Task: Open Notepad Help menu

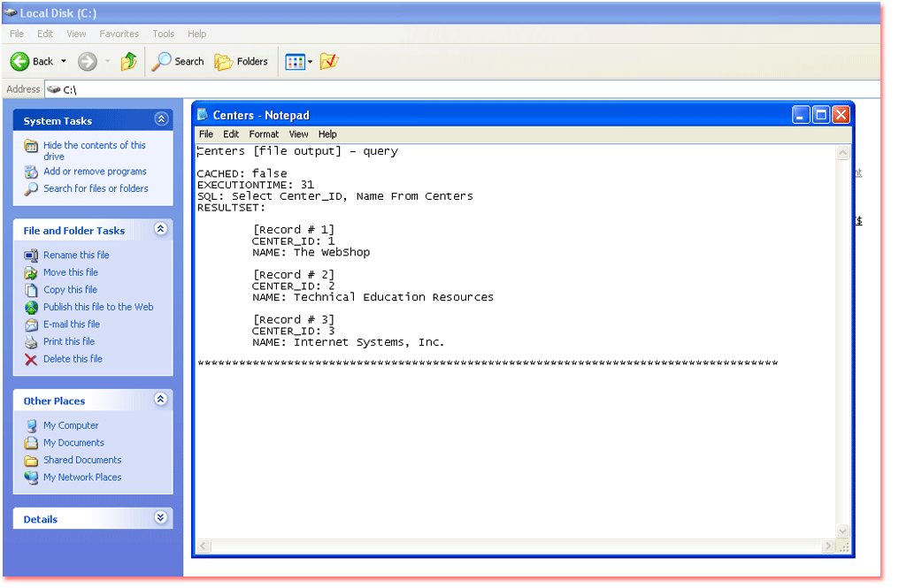Action: pyautogui.click(x=327, y=134)
